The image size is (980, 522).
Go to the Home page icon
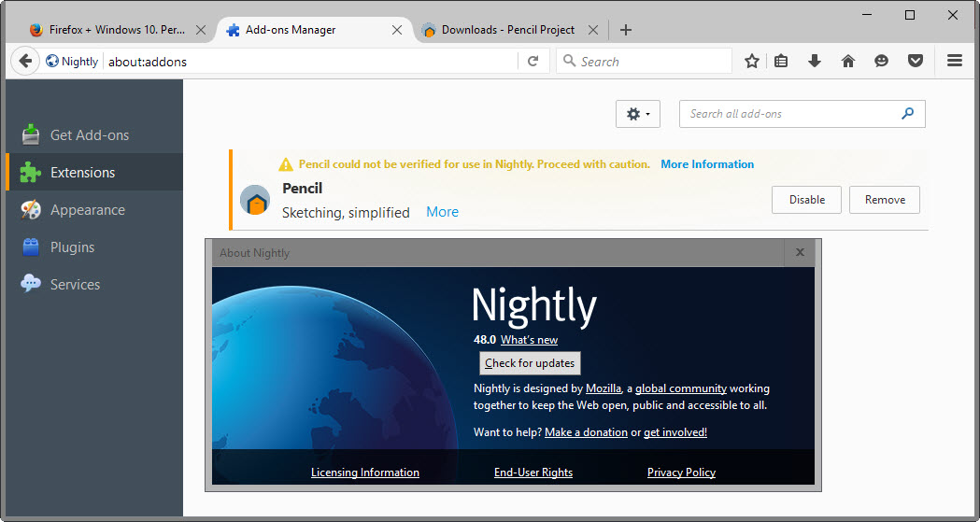coord(848,62)
